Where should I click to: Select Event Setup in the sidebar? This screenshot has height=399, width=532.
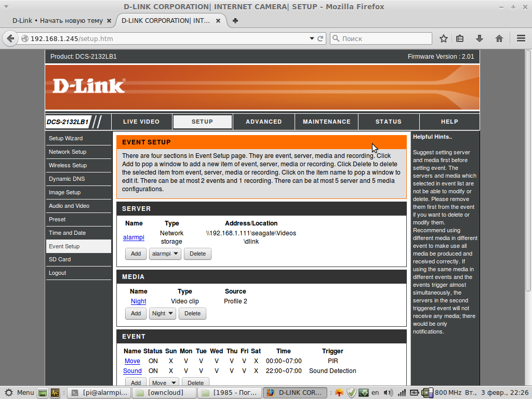[78, 246]
